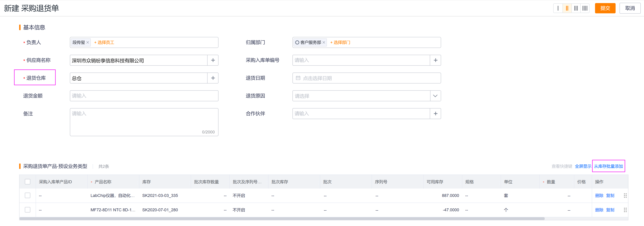The width and height of the screenshot is (644, 226).
Task: Click plus icon beside 退货仓库 field
Action: [x=213, y=78]
